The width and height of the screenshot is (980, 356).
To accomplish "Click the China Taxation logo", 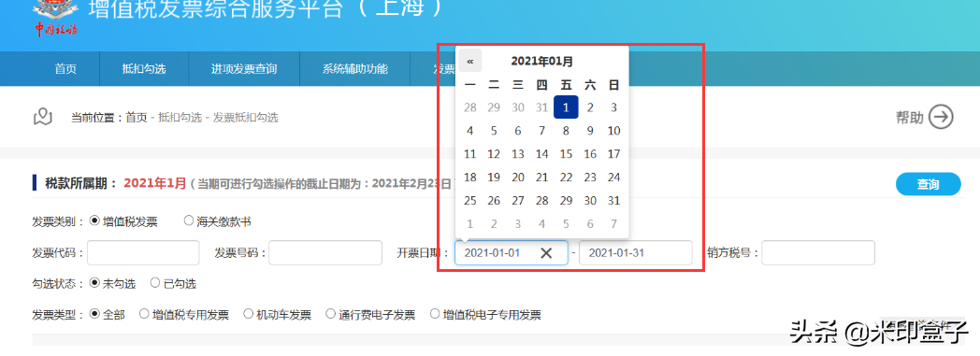I will point(56,18).
